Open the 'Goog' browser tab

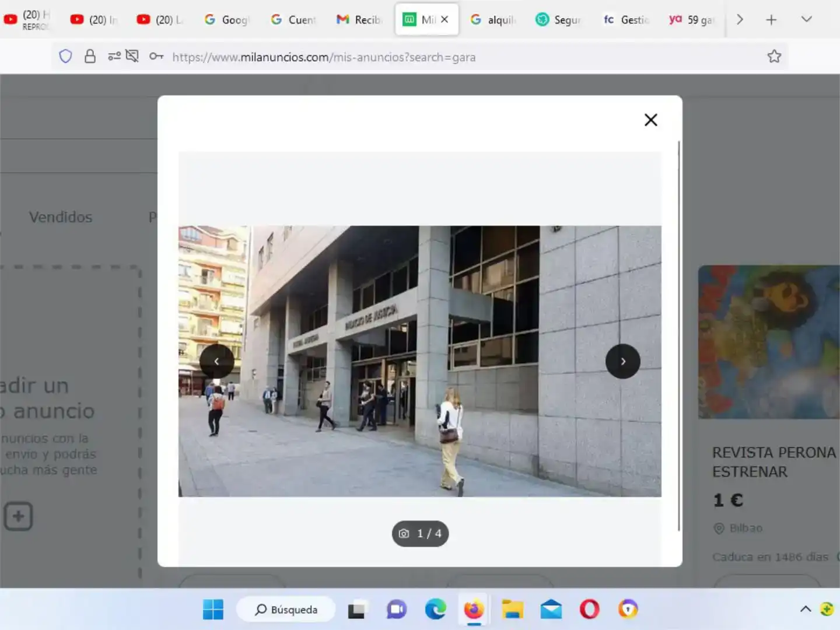227,20
